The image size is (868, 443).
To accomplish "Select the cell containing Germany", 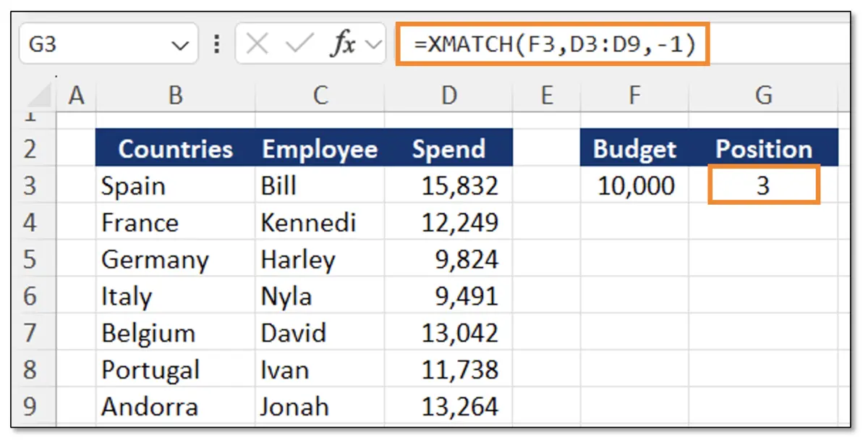I will [175, 259].
